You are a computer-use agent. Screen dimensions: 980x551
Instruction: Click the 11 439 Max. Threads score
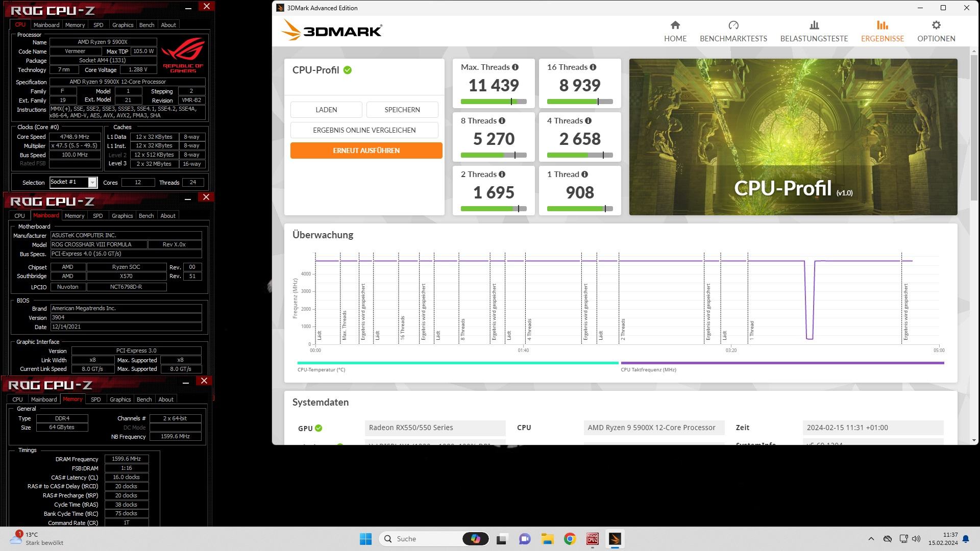click(x=494, y=85)
